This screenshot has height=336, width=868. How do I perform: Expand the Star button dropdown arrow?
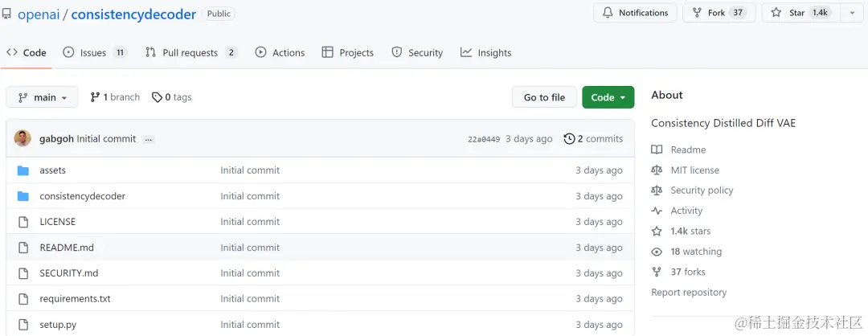(x=851, y=13)
